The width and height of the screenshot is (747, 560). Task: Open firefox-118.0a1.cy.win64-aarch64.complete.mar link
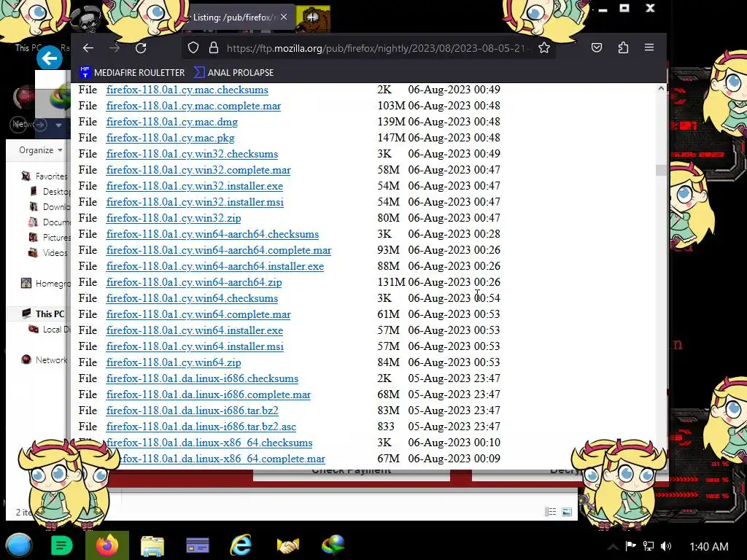coord(219,250)
